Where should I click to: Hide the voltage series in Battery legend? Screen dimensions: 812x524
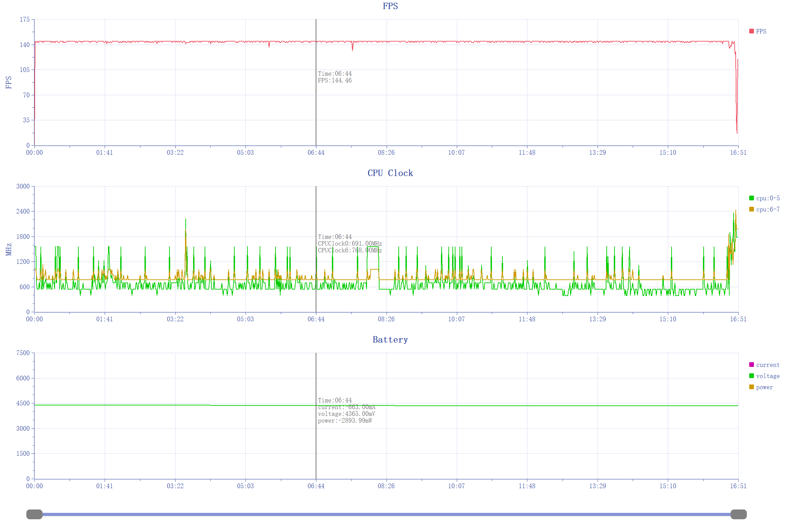(x=767, y=376)
